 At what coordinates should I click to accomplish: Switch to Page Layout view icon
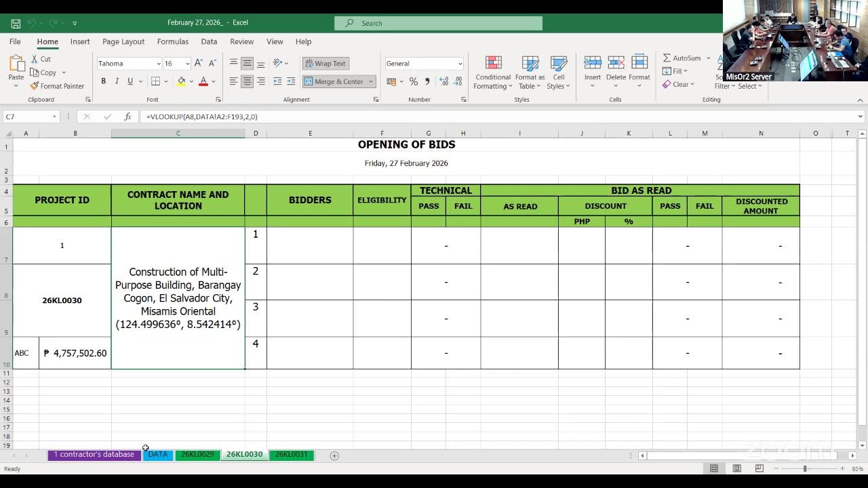pyautogui.click(x=736, y=468)
